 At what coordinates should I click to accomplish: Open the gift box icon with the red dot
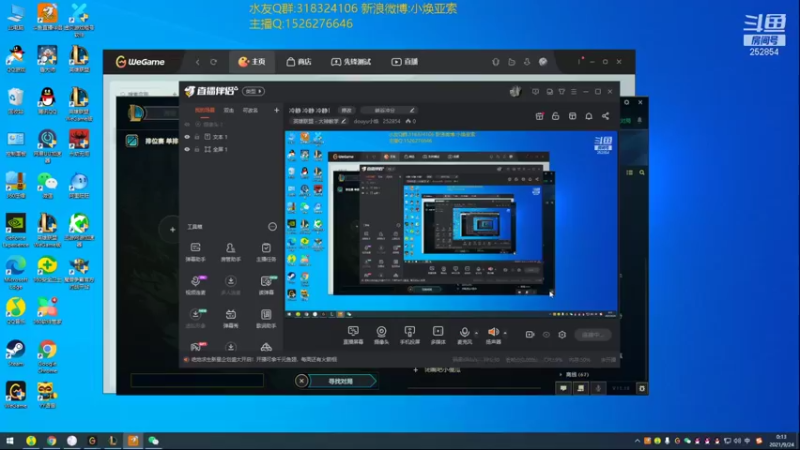coord(539,116)
